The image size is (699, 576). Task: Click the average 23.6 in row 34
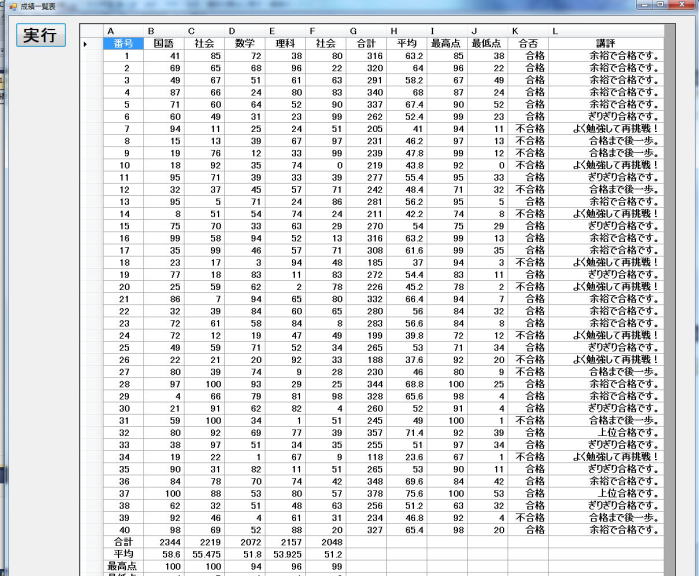point(407,457)
